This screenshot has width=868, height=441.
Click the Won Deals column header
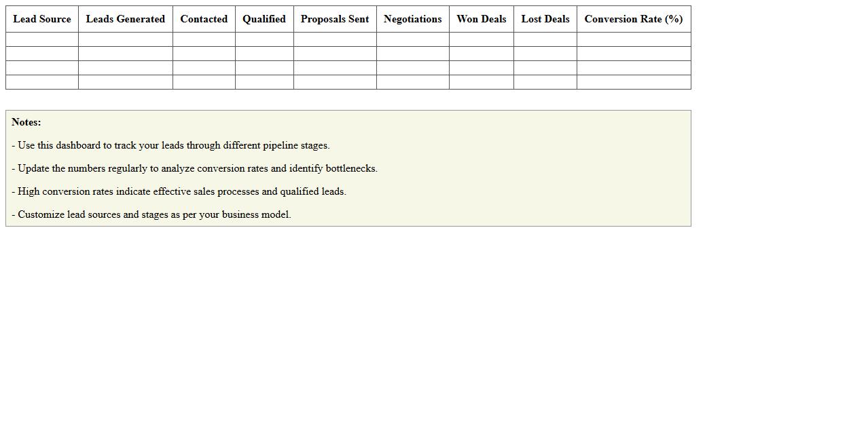pyautogui.click(x=481, y=19)
